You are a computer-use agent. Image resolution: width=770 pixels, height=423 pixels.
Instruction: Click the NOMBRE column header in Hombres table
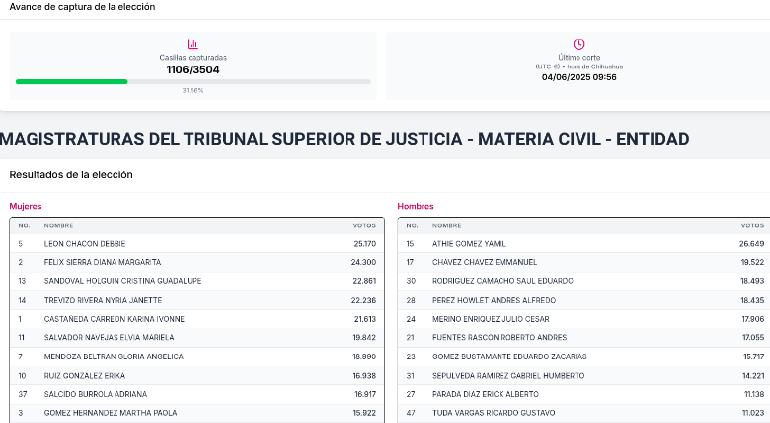click(x=446, y=226)
